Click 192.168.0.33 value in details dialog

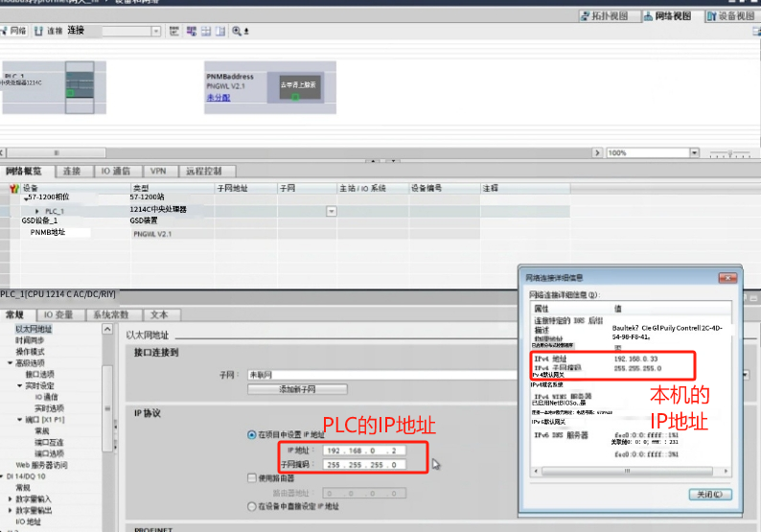635,359
